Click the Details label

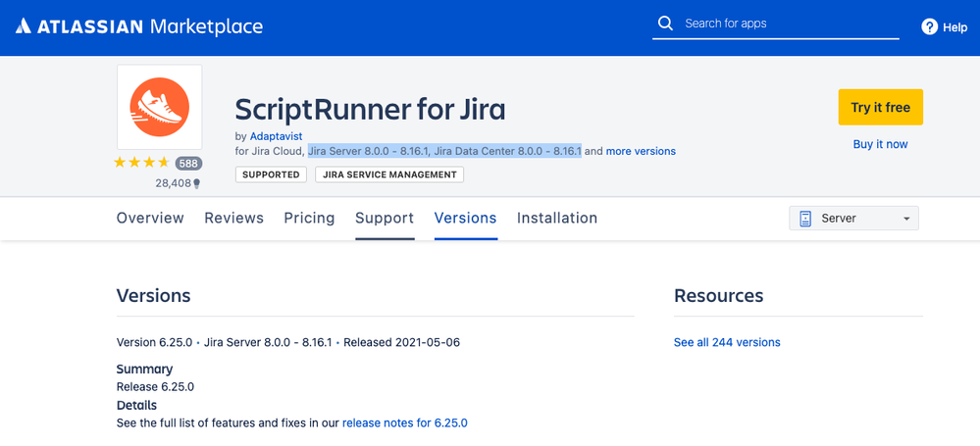[136, 406]
